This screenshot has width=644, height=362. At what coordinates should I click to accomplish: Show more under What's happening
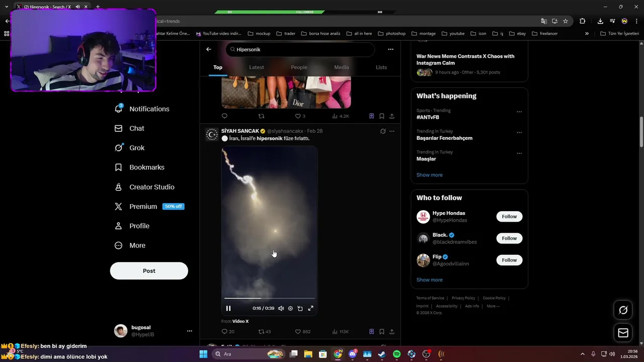[x=430, y=175]
